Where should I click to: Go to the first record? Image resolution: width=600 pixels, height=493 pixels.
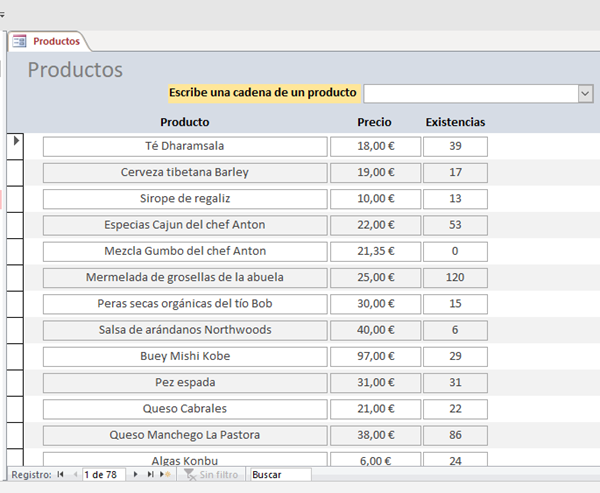point(61,474)
